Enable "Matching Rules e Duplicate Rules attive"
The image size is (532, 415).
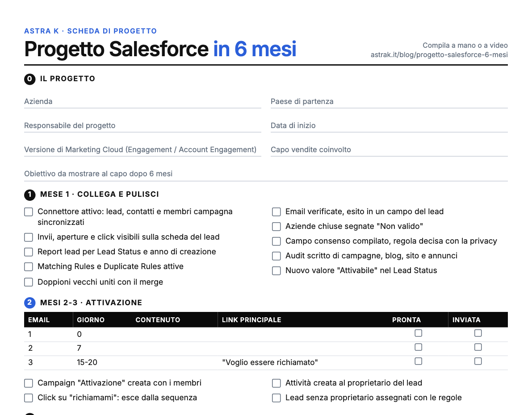tap(29, 267)
